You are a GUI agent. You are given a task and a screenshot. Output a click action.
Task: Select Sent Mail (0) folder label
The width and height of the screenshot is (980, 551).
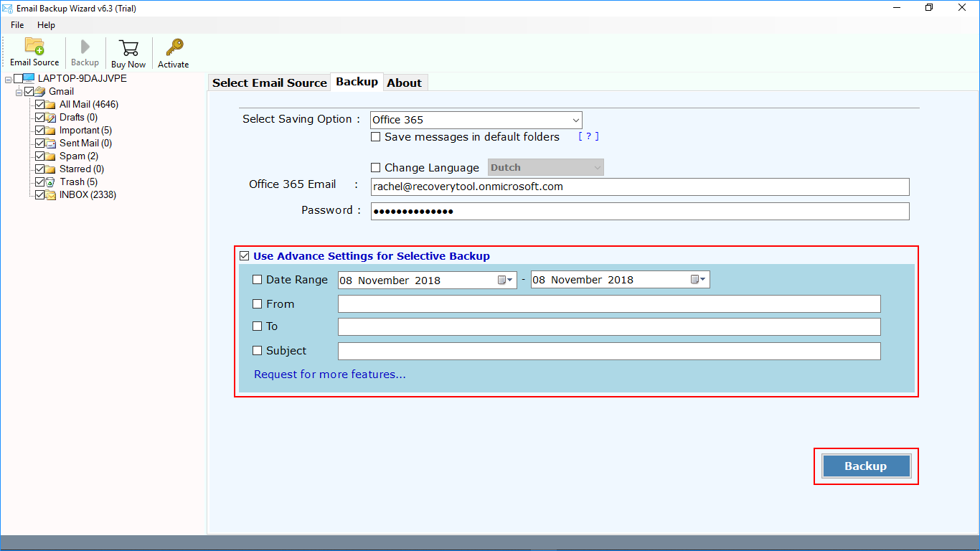coord(85,143)
